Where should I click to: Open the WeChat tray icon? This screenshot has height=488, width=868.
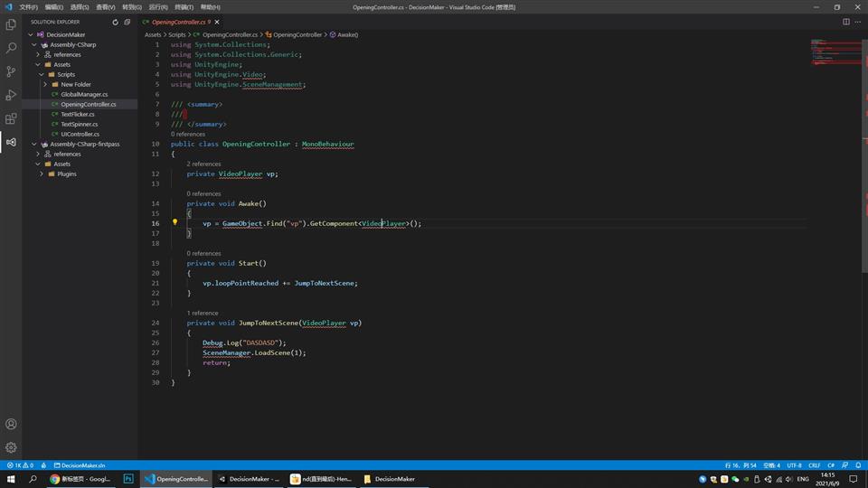[x=735, y=479]
